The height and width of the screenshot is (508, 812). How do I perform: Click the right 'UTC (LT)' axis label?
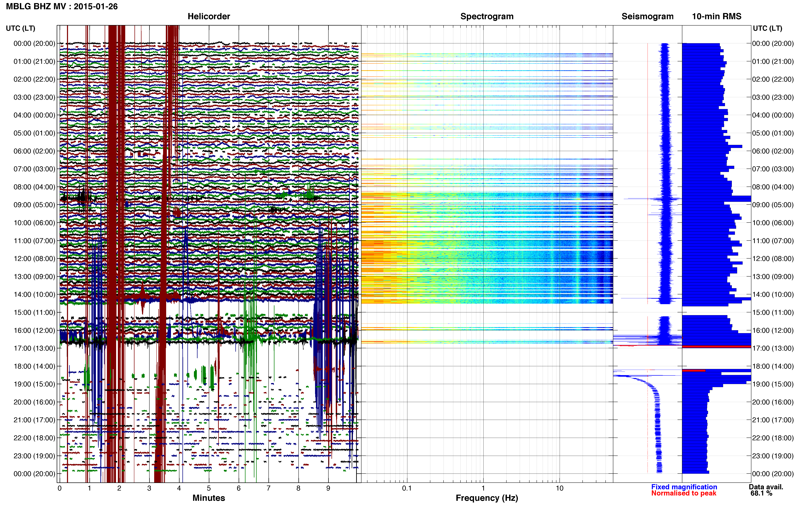(x=767, y=28)
